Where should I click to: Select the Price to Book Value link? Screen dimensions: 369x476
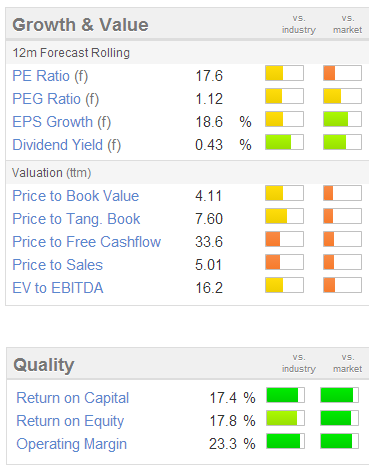click(76, 196)
